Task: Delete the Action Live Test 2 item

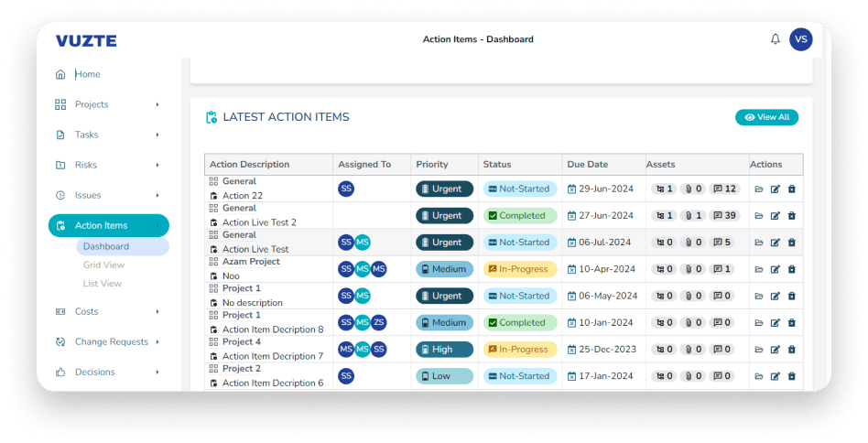Action: coord(792,216)
